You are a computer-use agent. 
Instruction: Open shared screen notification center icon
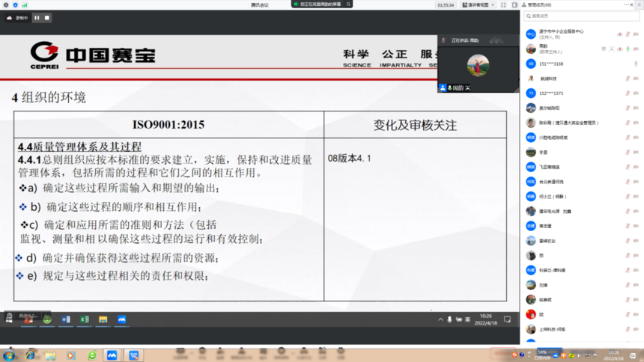click(507, 319)
